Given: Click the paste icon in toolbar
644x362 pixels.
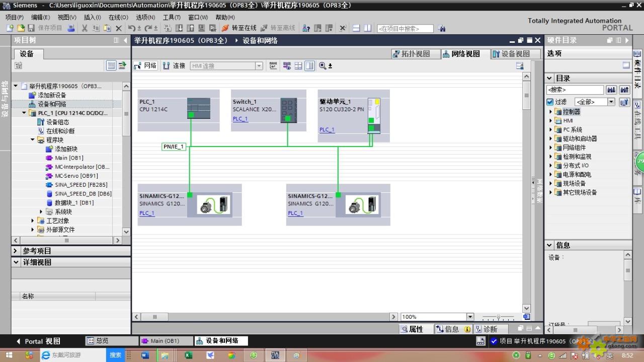Looking at the screenshot, I should tap(107, 28).
